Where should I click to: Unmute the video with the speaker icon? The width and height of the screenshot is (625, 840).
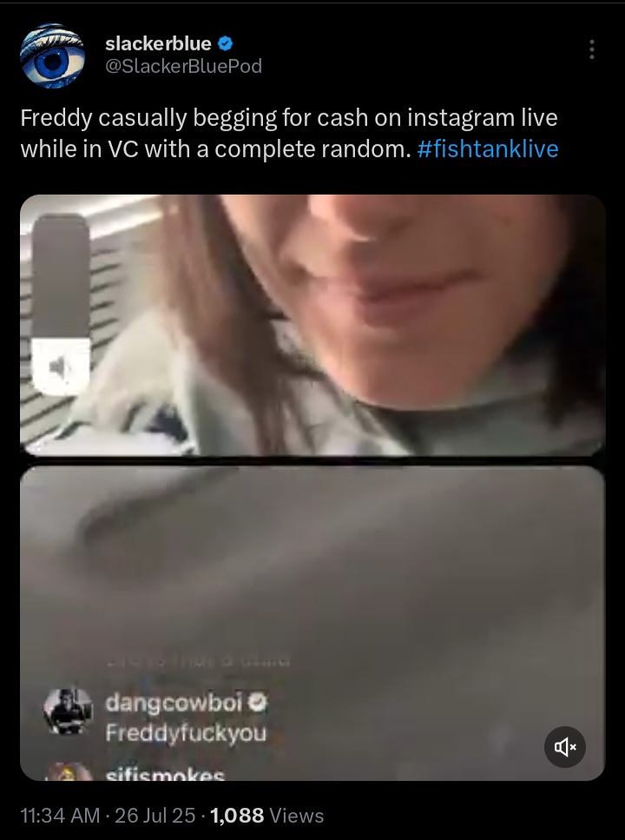tap(564, 747)
